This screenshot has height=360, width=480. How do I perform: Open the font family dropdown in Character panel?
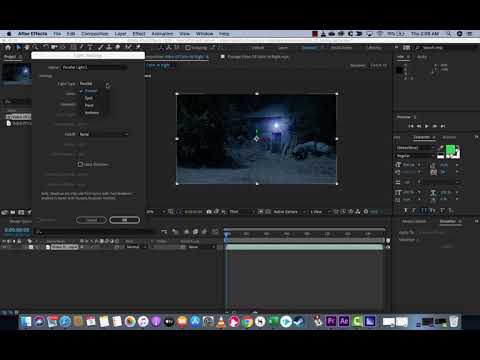coord(415,148)
